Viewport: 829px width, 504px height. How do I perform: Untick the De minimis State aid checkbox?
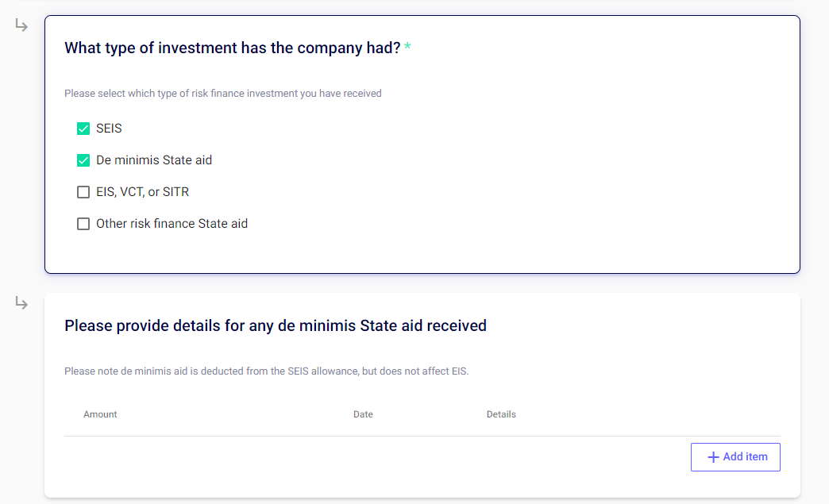tap(83, 160)
